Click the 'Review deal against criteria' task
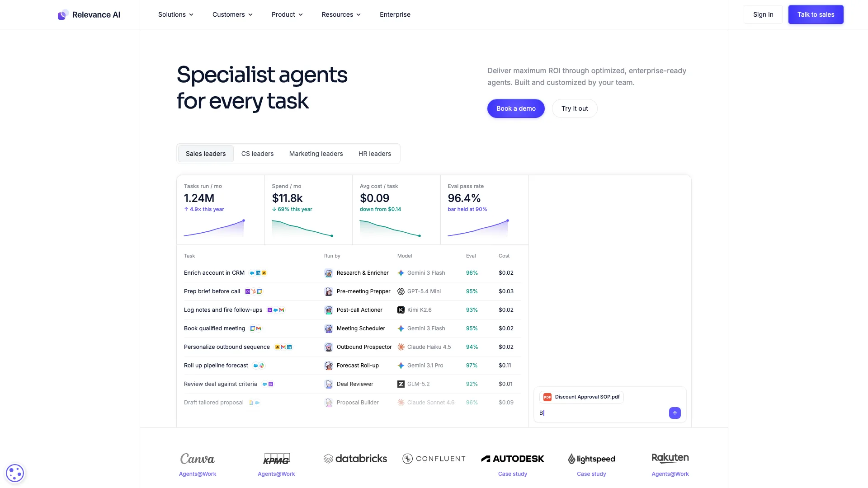This screenshot has width=868, height=488. click(220, 384)
